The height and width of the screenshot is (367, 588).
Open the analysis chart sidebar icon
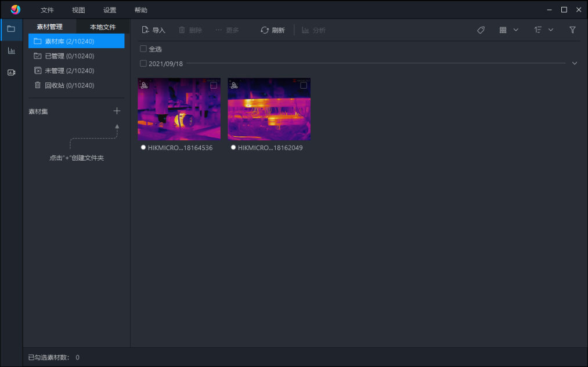(x=11, y=50)
